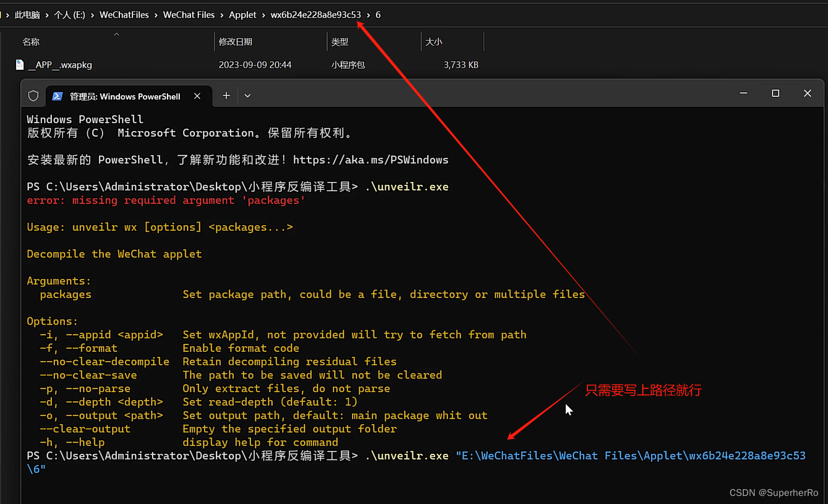Click the red missing required argument error line

tap(166, 200)
